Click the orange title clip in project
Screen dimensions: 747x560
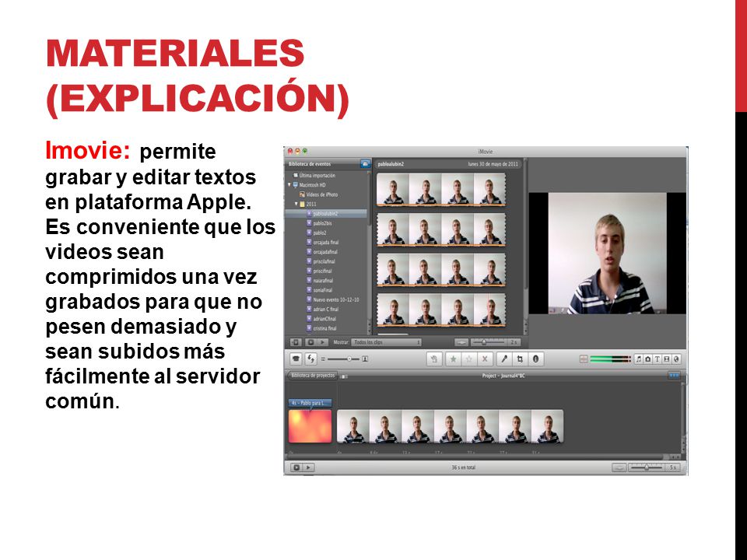(310, 426)
